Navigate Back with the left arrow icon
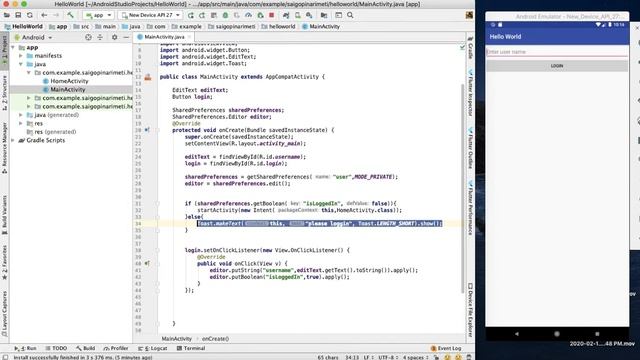 [x=44, y=15]
